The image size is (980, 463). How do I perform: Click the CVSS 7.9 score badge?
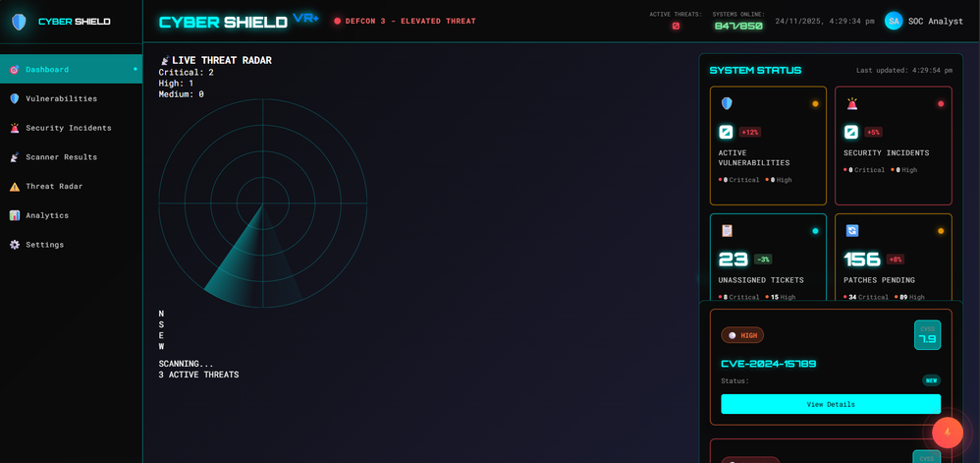pyautogui.click(x=928, y=335)
